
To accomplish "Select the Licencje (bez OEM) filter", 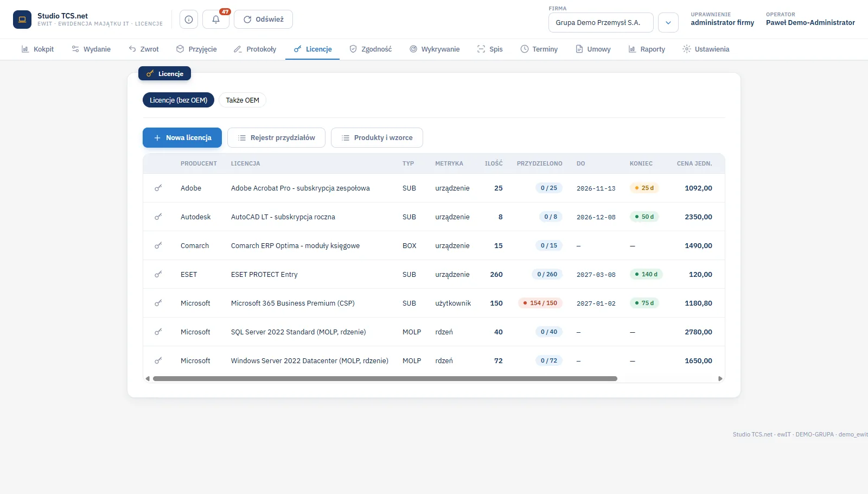I will (178, 100).
